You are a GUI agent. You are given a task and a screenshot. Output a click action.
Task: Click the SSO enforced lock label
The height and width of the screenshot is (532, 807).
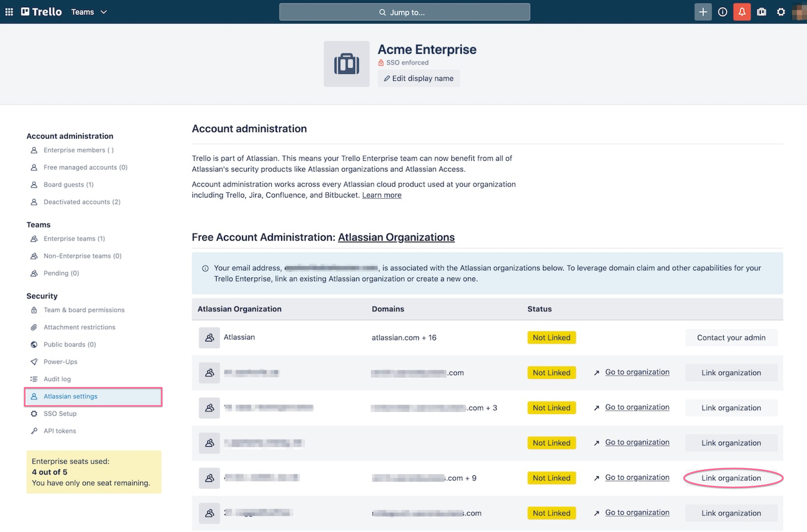coord(403,63)
